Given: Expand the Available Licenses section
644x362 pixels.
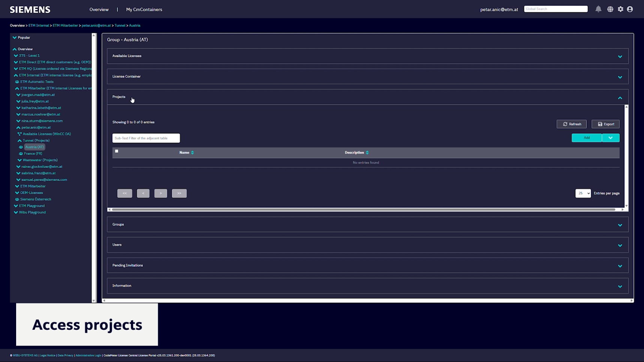Looking at the screenshot, I should (x=620, y=57).
